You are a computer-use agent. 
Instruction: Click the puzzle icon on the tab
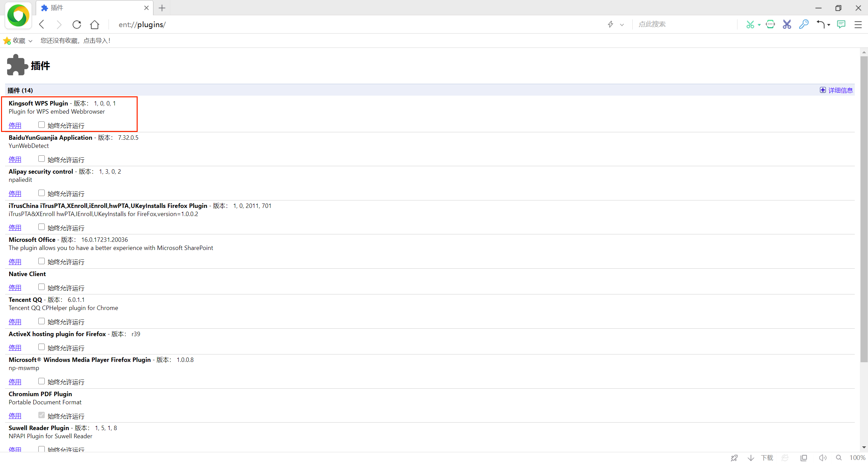tap(44, 8)
